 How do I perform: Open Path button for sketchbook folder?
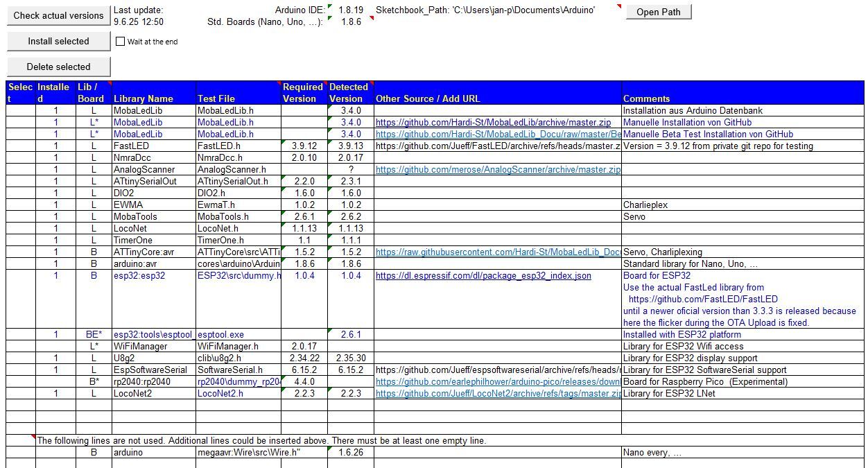658,12
